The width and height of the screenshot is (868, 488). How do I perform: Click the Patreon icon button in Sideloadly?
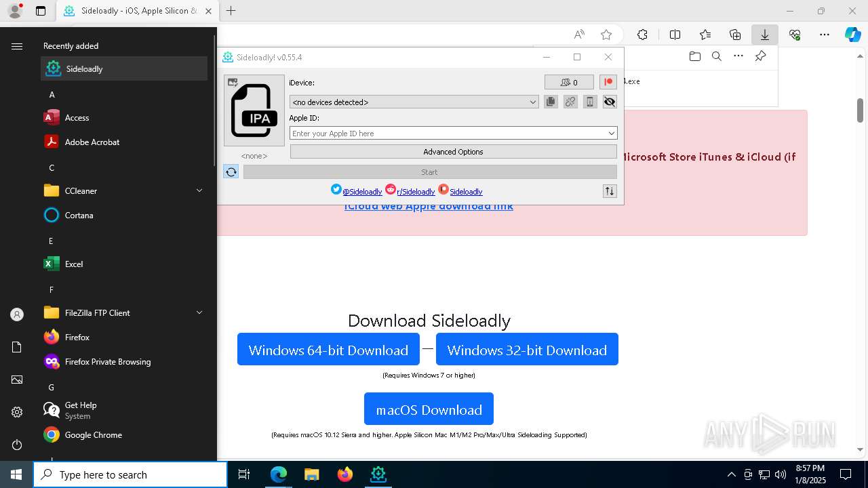[x=608, y=82]
